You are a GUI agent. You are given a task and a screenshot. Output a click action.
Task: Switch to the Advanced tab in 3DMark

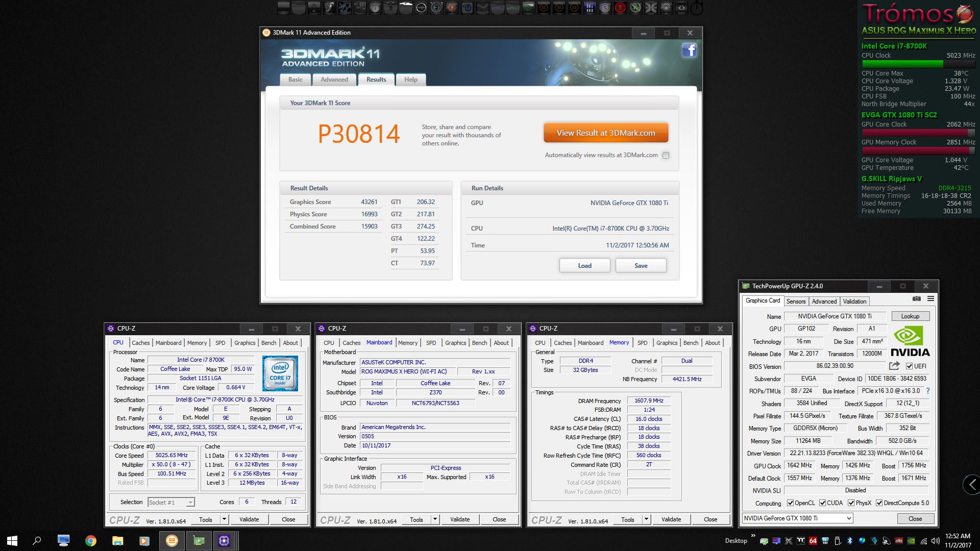(334, 80)
